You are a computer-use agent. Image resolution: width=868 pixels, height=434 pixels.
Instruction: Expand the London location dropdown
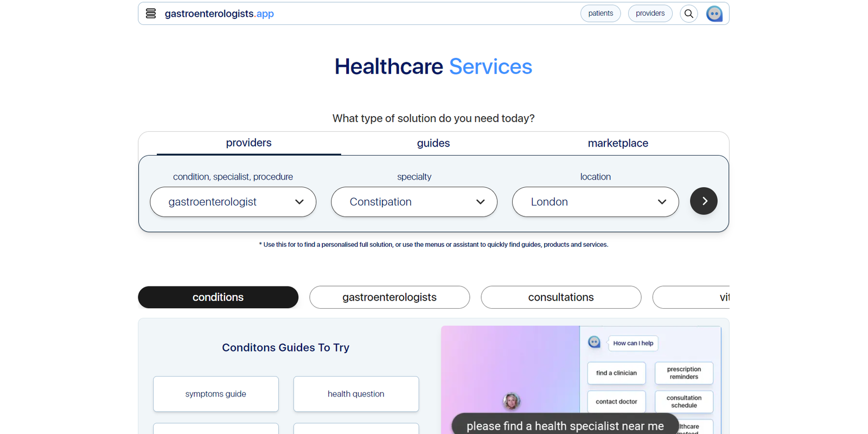[x=596, y=202]
